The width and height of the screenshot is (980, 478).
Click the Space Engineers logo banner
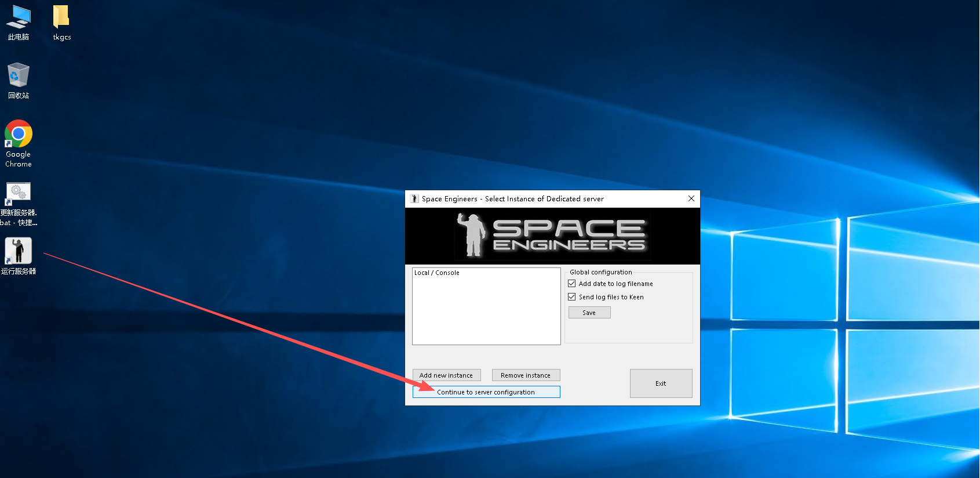click(x=552, y=236)
